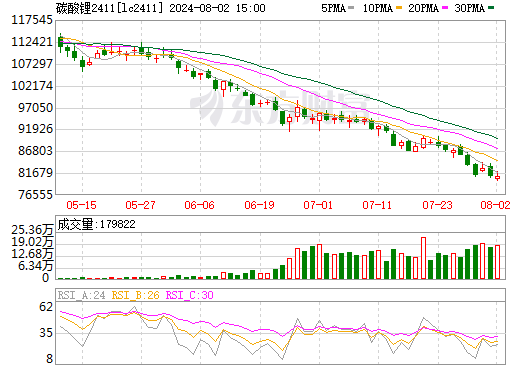Select the 07-01 date marker
Screen dimensions: 520x365
(318, 205)
